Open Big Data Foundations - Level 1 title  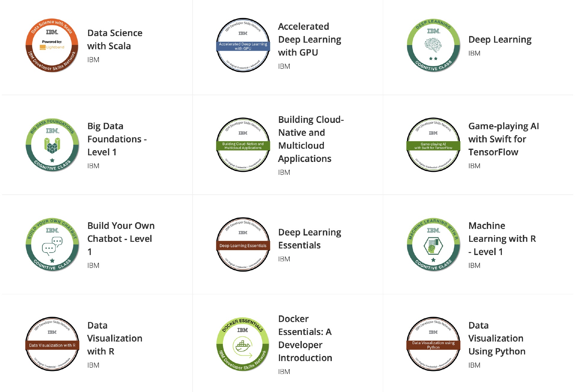tap(117, 139)
